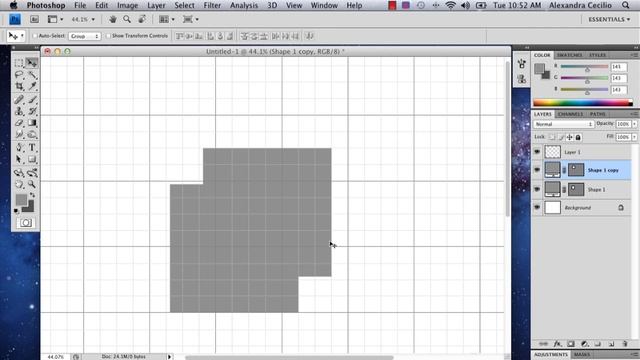Image resolution: width=640 pixels, height=360 pixels.
Task: Select the Move tool in toolbox
Action: click(32, 63)
